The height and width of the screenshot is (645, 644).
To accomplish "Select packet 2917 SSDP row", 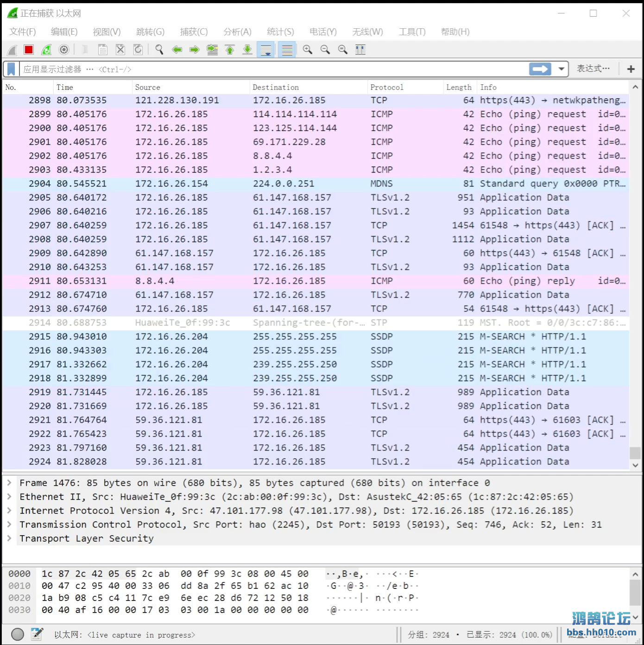I will coord(316,364).
